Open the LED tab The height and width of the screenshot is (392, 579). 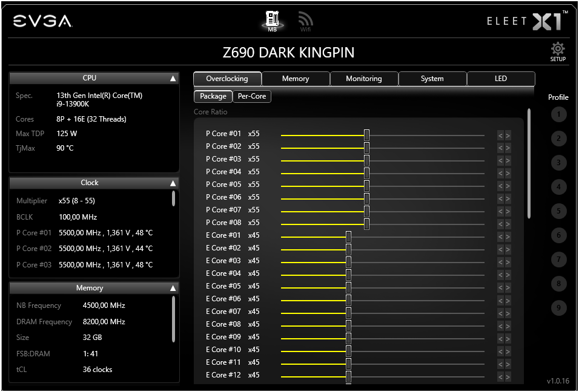[501, 79]
